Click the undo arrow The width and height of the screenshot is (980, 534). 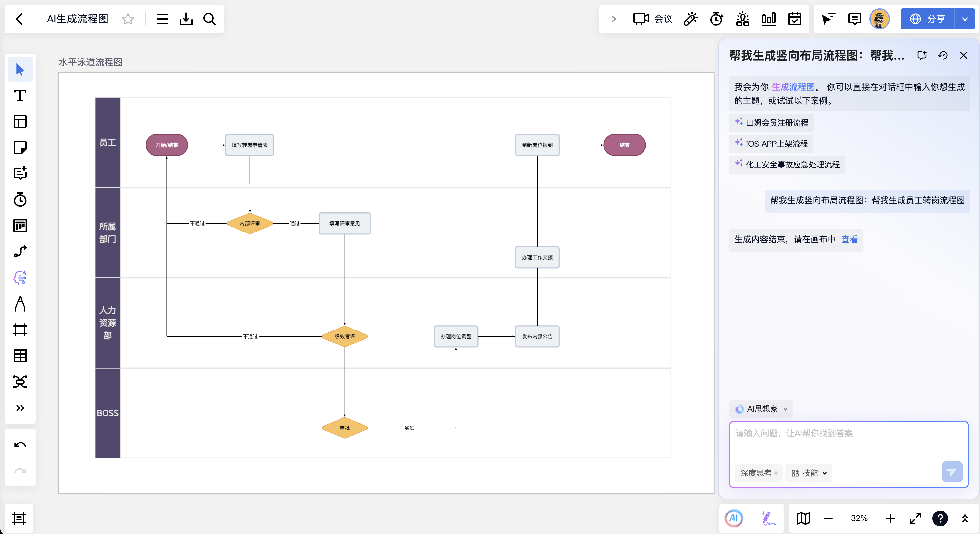tap(20, 444)
